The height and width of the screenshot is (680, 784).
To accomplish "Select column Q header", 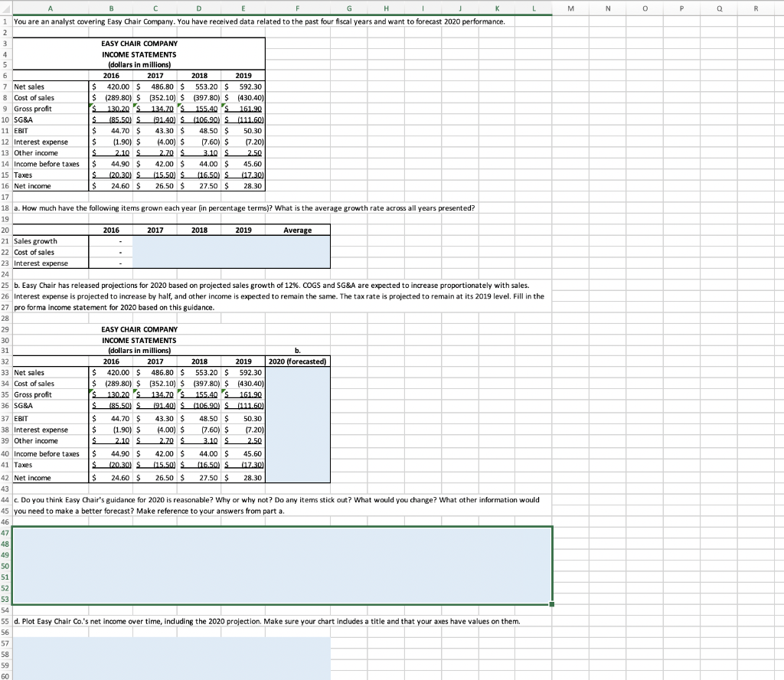I will click(x=718, y=8).
